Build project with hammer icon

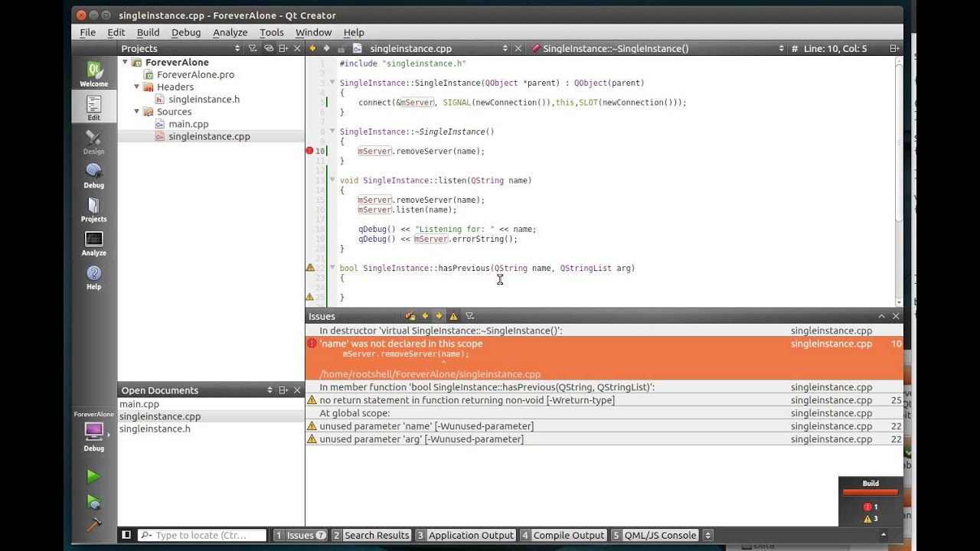[93, 525]
